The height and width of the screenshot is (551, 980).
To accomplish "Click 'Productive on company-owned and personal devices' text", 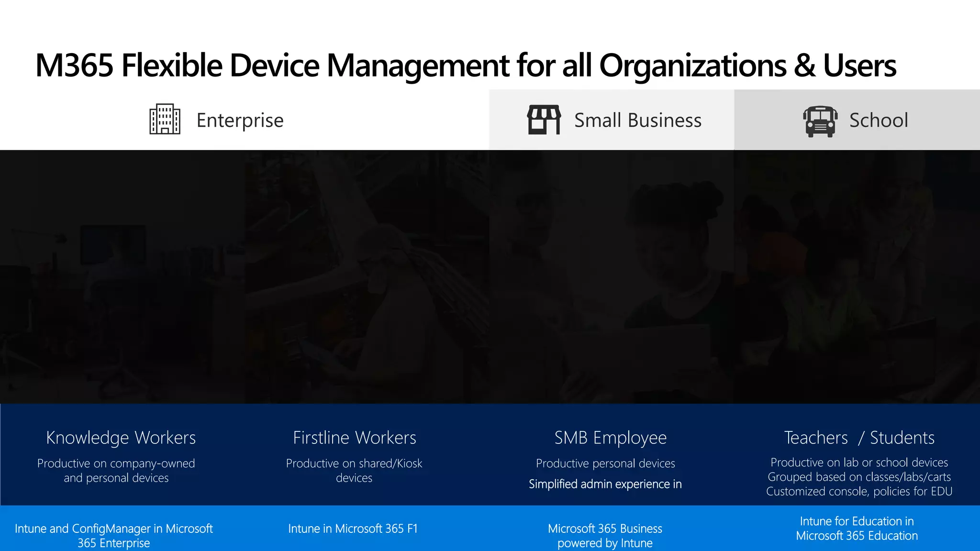I will coord(116,471).
